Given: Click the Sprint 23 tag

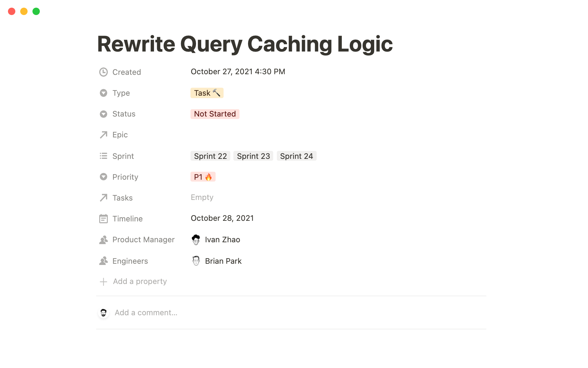Looking at the screenshot, I should [253, 156].
